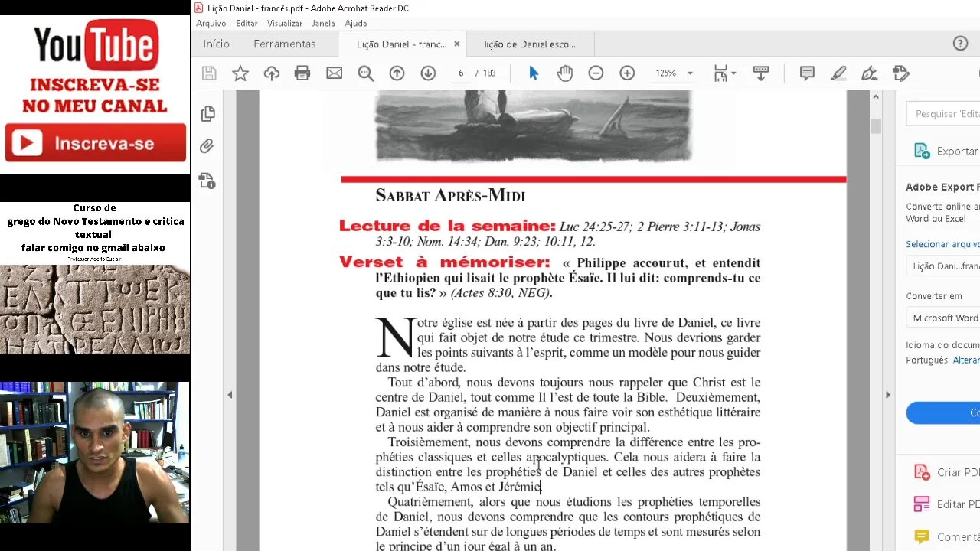Screen dimensions: 980x551
Task: Open page thumbnails panel icon
Action: [x=207, y=114]
